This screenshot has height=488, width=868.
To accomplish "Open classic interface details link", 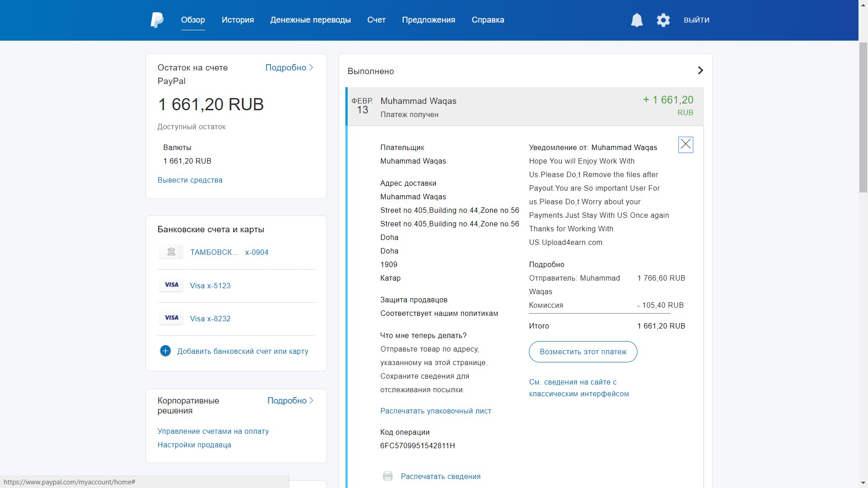I will click(x=579, y=388).
